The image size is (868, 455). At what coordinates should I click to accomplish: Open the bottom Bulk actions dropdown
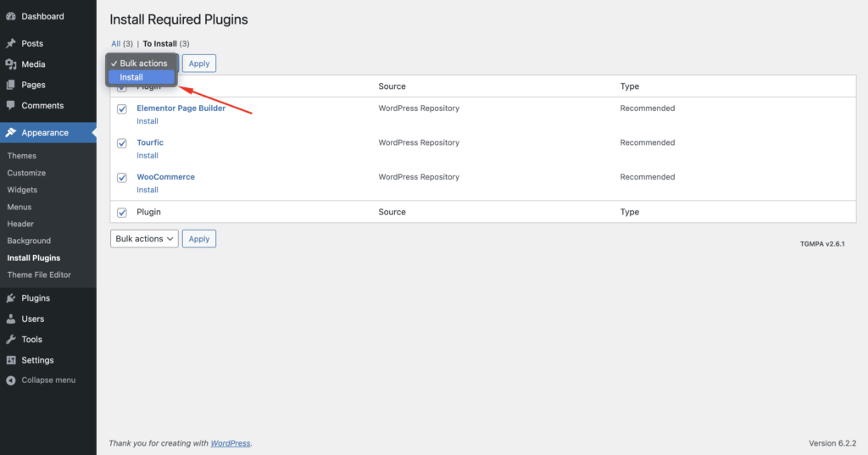[144, 239]
